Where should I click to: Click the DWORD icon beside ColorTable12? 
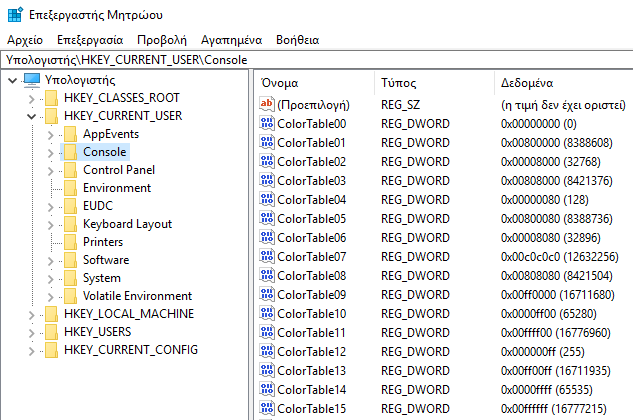pos(267,352)
